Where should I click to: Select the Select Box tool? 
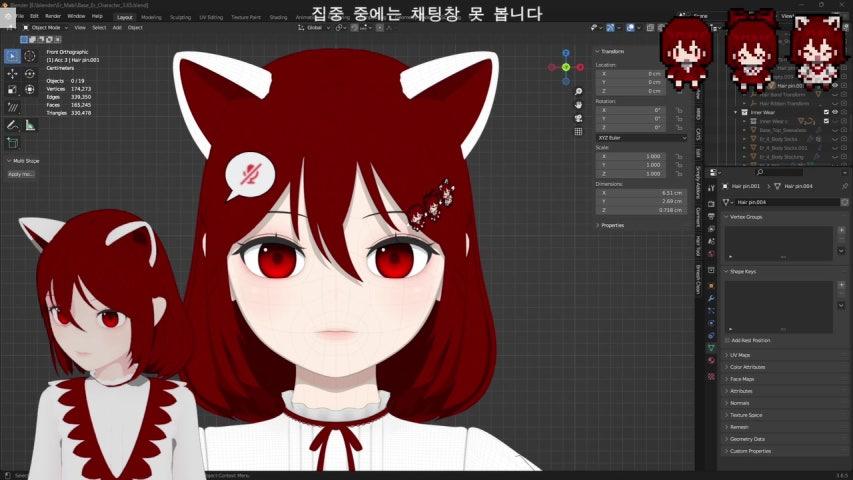pyautogui.click(x=12, y=56)
